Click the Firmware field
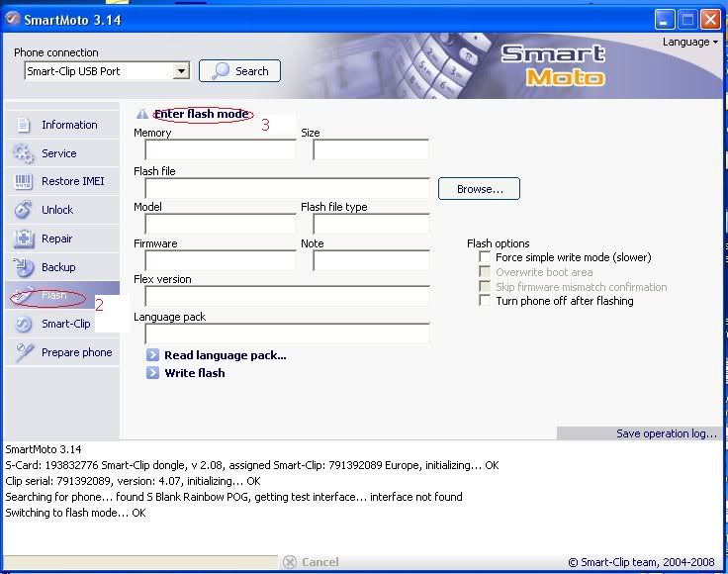 (x=221, y=260)
